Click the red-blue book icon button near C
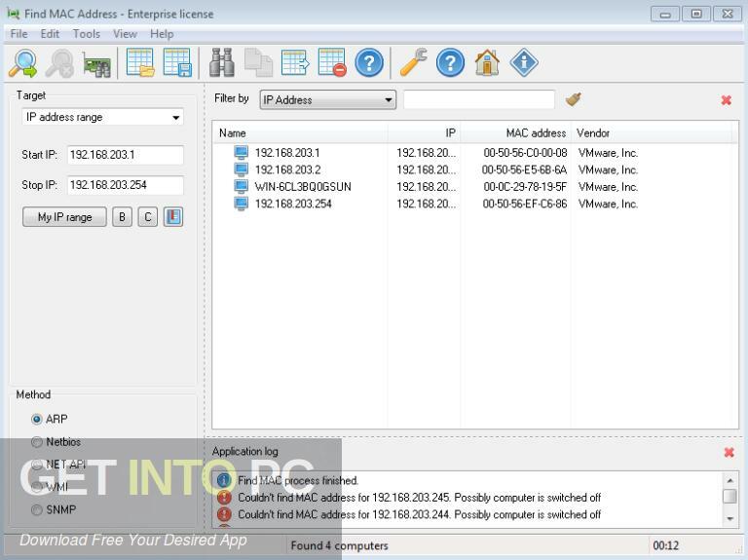Screen dimensions: 748x560 173,217
